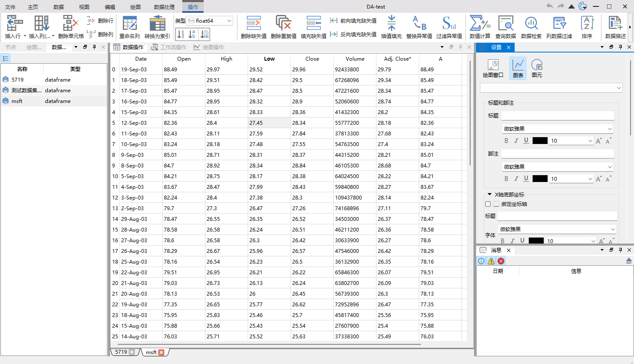Toggle underline for the 脚注 footnote font

[526, 179]
